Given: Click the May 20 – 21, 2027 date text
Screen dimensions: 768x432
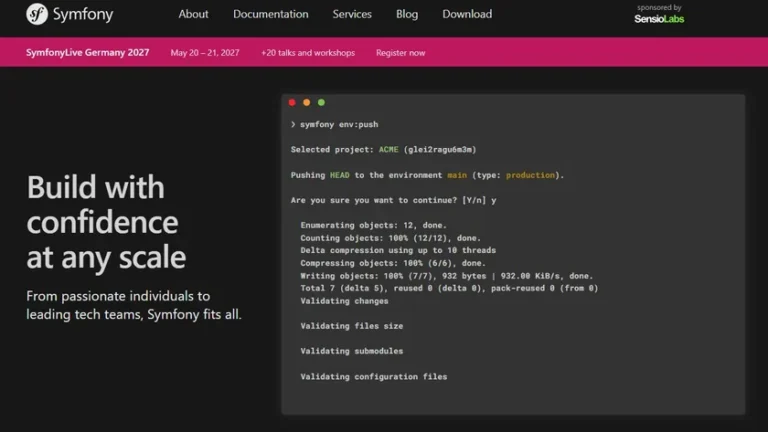Looking at the screenshot, I should pyautogui.click(x=205, y=53).
